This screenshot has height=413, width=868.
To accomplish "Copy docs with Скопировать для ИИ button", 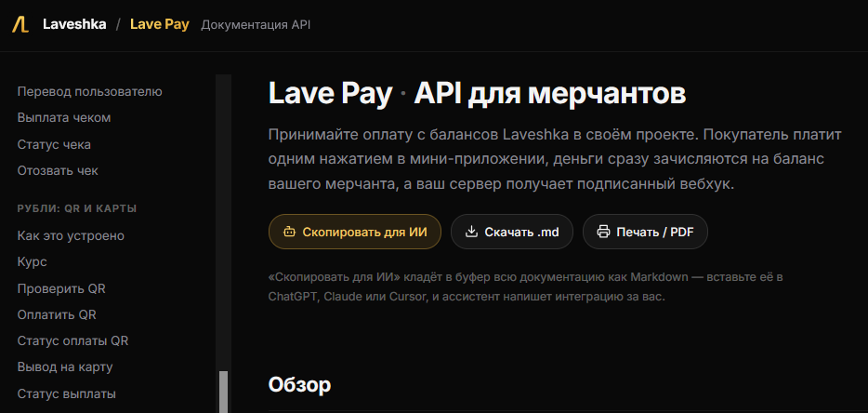I will click(x=355, y=232).
